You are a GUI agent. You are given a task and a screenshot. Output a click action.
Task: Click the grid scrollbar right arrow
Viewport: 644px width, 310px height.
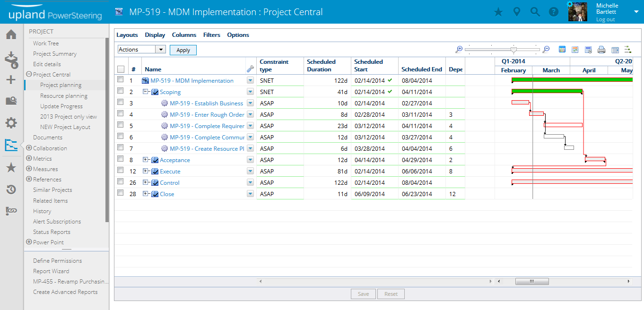click(490, 281)
